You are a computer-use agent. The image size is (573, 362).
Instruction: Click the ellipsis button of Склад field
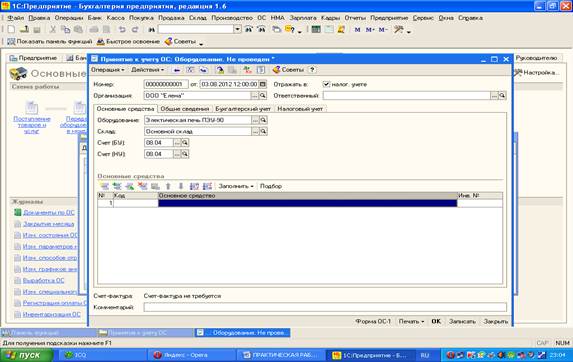(x=255, y=131)
